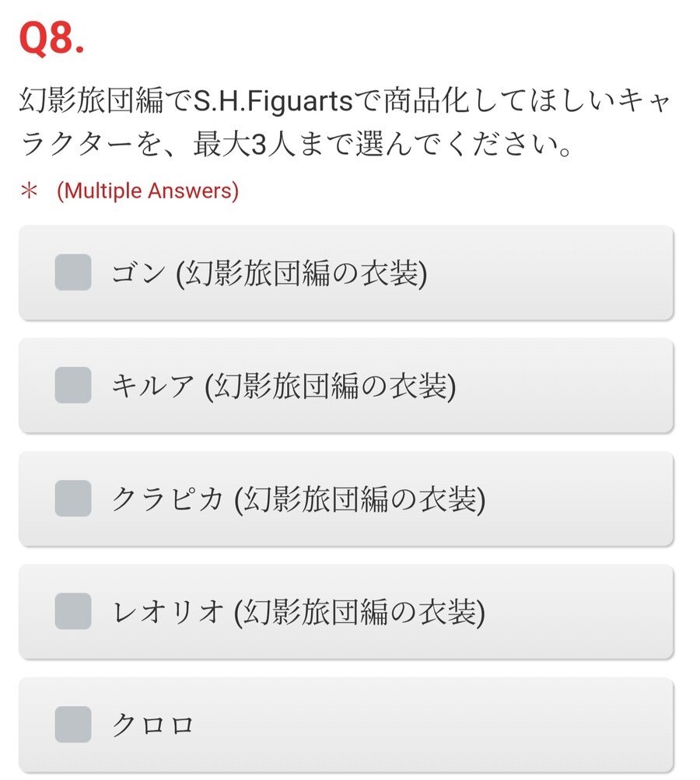Click the クロロ option label text
700x780 pixels.
[x=152, y=726]
